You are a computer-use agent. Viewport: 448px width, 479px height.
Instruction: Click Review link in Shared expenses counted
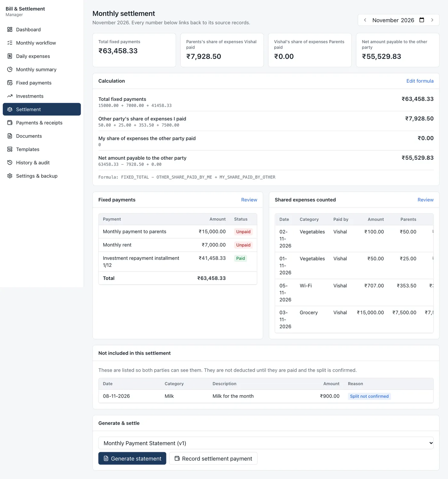425,200
